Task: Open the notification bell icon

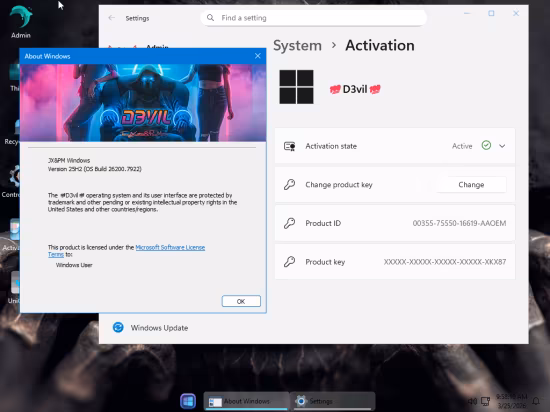Action: coord(536,401)
